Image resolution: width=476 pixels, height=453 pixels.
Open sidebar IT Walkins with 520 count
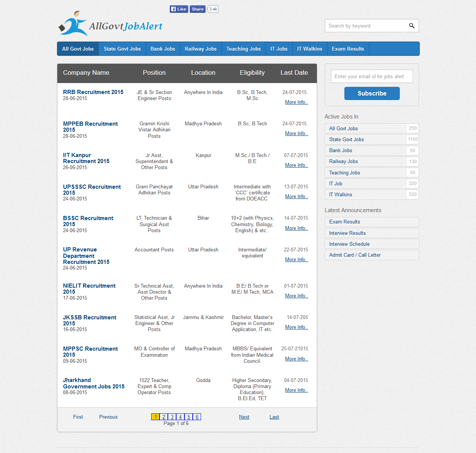point(372,194)
